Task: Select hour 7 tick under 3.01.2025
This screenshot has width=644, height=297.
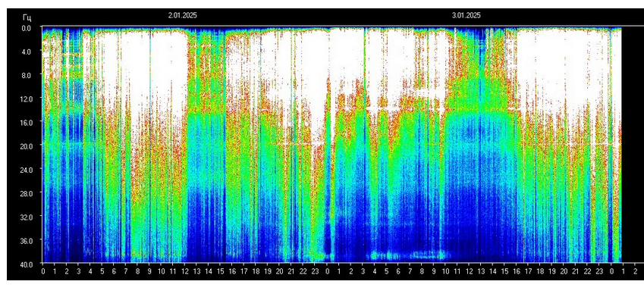Action: pyautogui.click(x=410, y=271)
